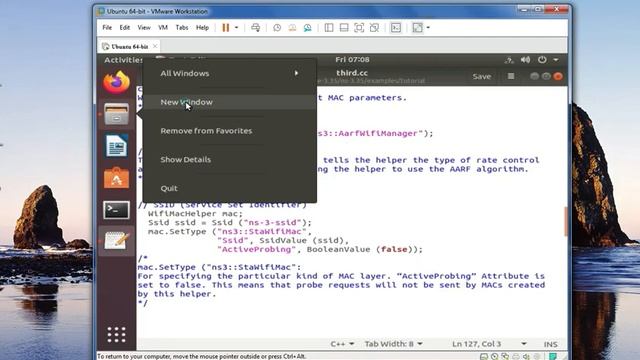Screen dimensions: 640x360
Task: Click the third.cc title in the header bar
Action: coord(352,73)
